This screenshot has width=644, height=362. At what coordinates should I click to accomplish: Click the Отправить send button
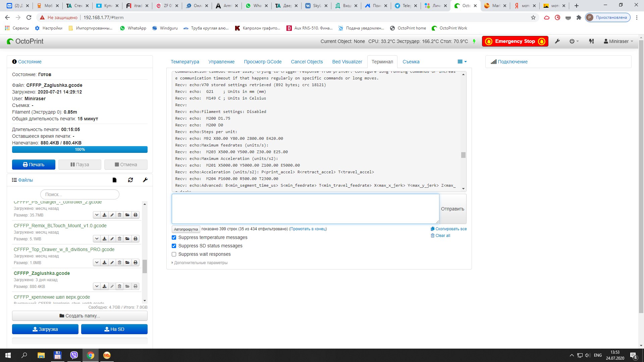click(452, 209)
